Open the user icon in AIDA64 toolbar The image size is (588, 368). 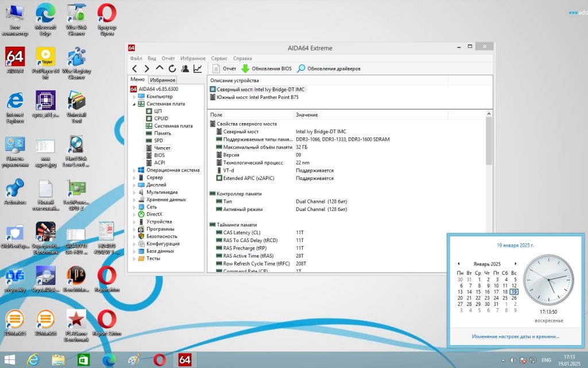tap(185, 69)
